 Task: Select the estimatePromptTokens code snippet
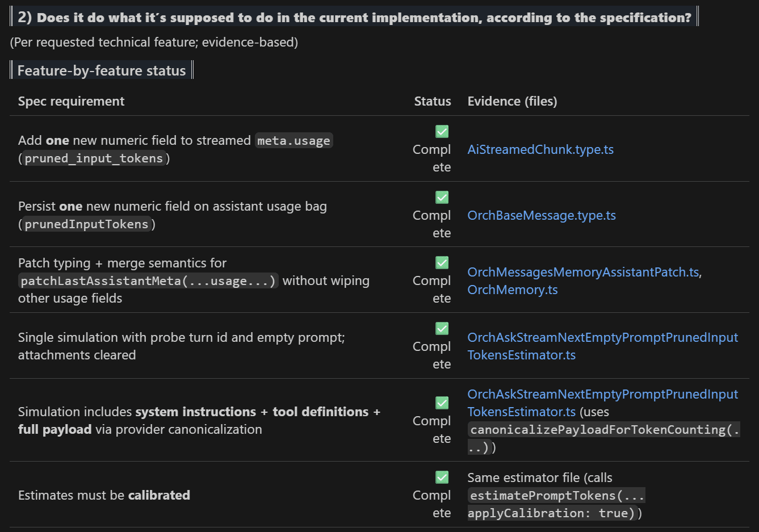tap(555, 495)
